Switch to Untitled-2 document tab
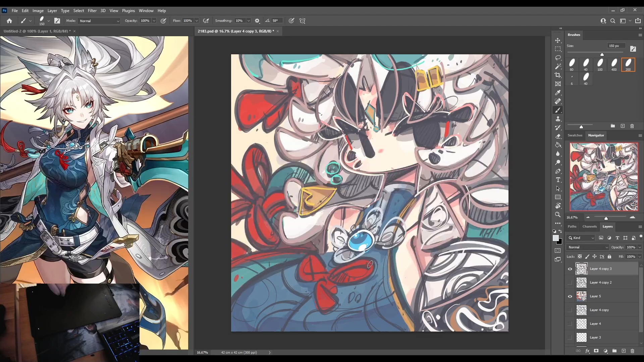This screenshot has width=644, height=362. (37, 31)
